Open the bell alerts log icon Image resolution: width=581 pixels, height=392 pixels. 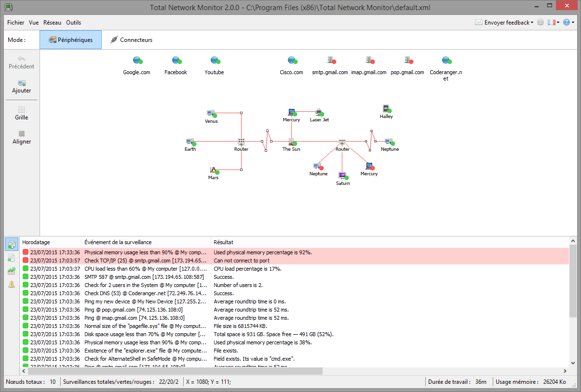click(x=12, y=285)
